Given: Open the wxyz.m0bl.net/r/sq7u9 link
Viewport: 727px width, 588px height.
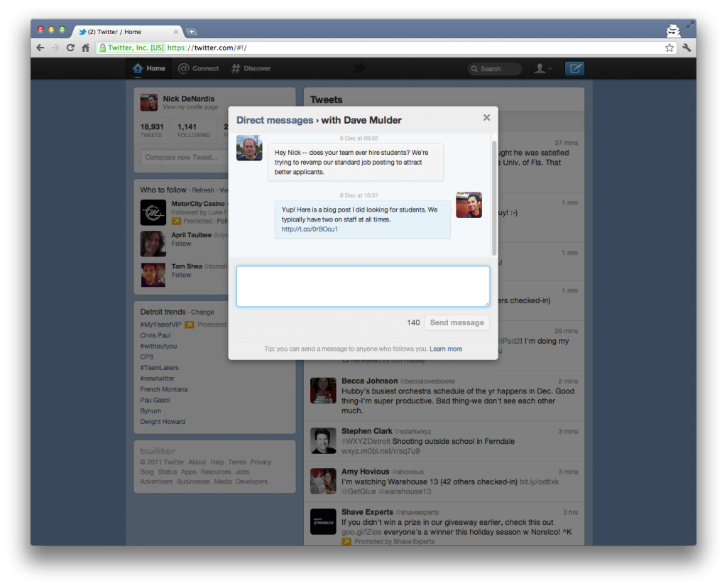Looking at the screenshot, I should click(381, 451).
